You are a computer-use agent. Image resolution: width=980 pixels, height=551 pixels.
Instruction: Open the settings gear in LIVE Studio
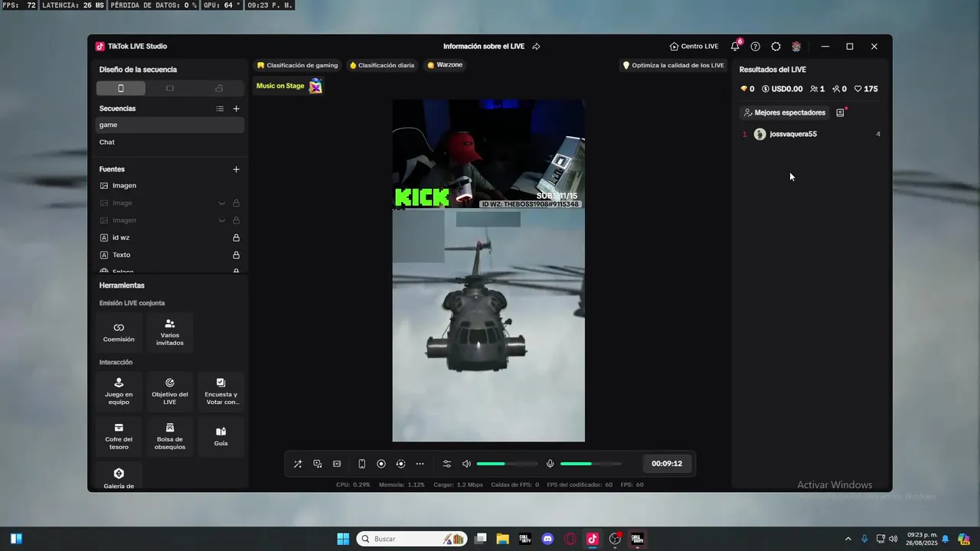pos(776,47)
